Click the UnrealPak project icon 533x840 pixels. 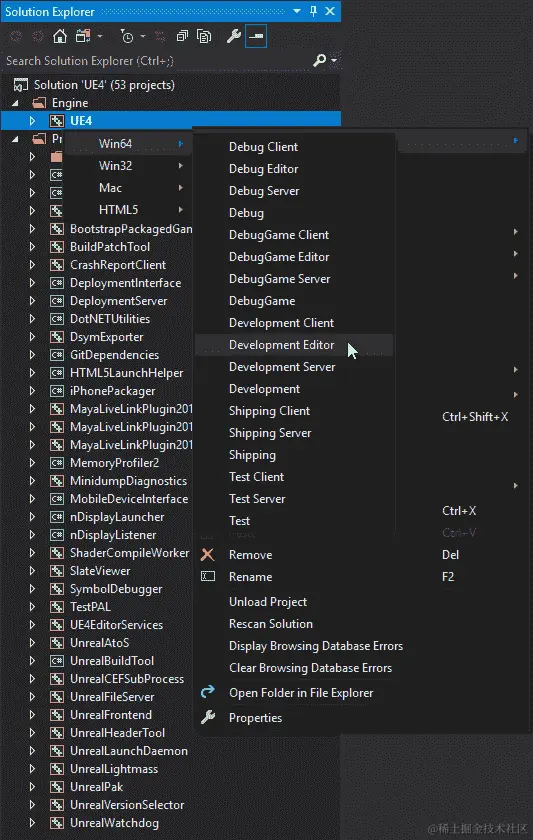[x=57, y=787]
